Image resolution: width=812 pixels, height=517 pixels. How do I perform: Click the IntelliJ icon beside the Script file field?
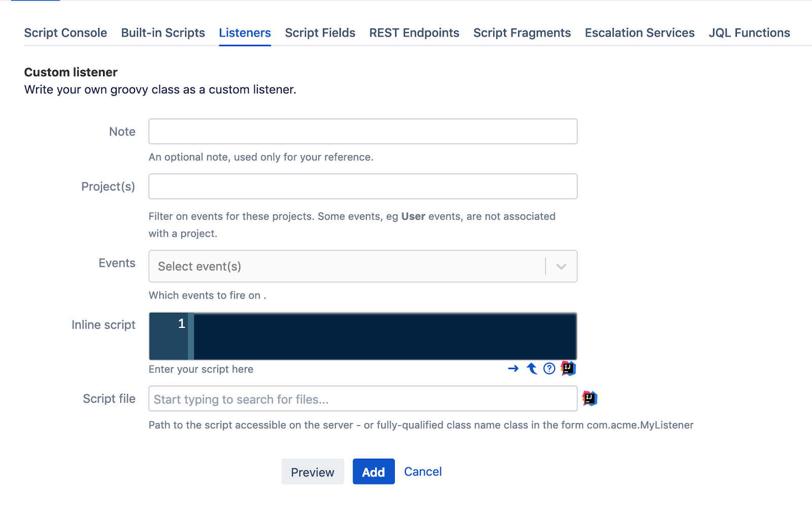click(590, 398)
